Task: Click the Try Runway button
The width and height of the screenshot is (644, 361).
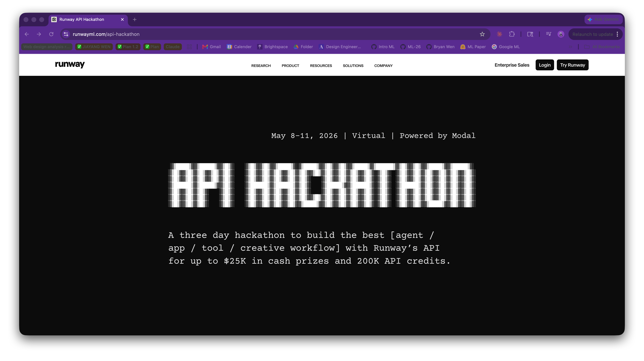Action: (x=573, y=65)
